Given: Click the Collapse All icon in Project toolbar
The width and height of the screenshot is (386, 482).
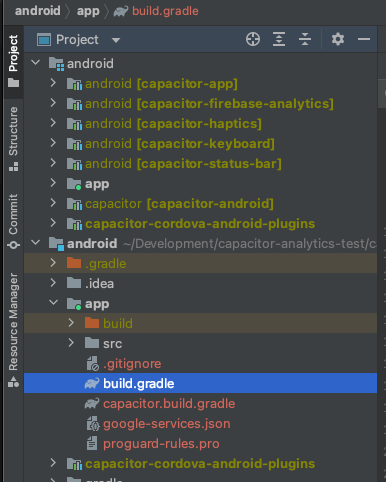Looking at the screenshot, I should click(x=305, y=39).
